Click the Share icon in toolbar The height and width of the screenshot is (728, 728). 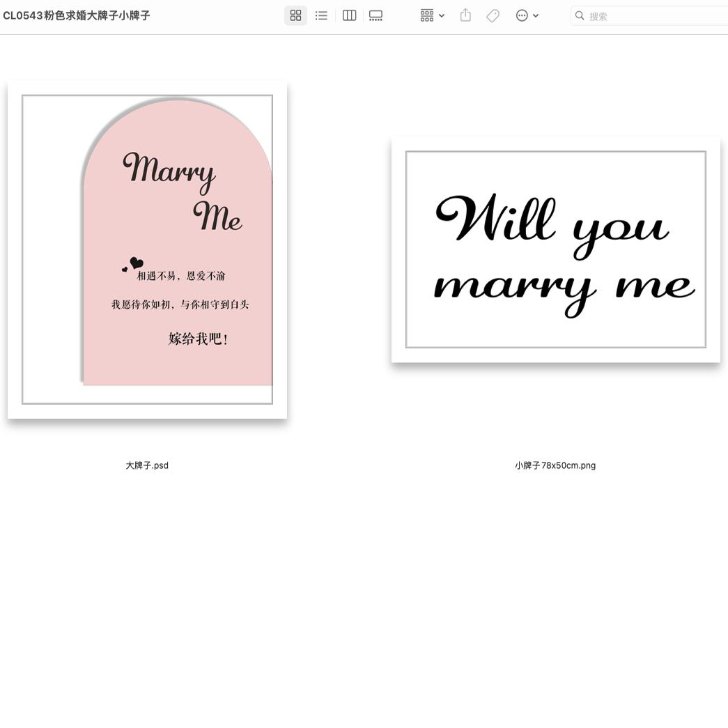465,15
